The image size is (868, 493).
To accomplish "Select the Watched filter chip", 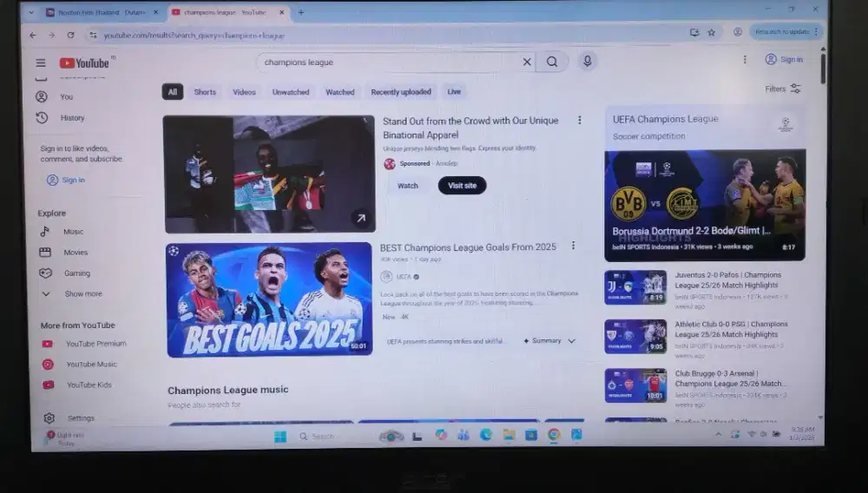I will (x=340, y=92).
